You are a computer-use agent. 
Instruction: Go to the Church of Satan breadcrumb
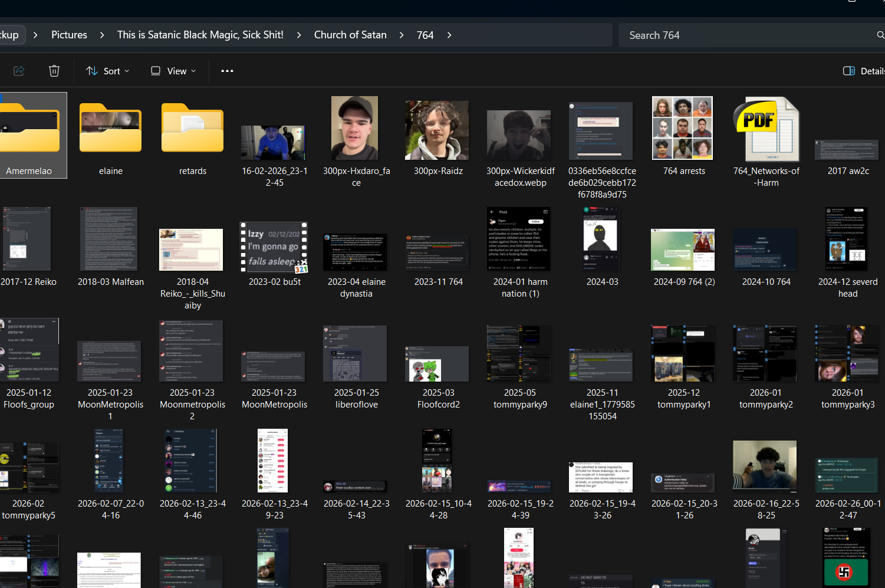click(x=350, y=35)
